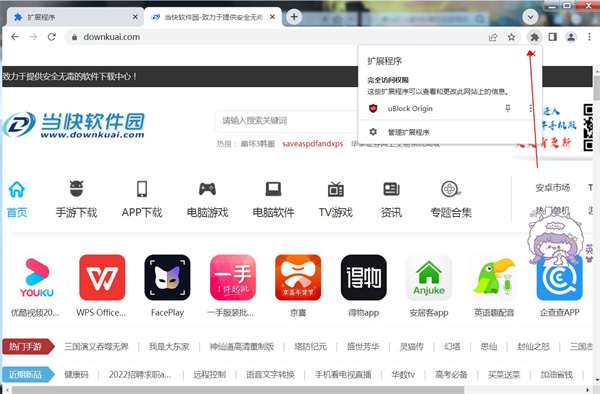Open 语音文字转换 link
The height and width of the screenshot is (394, 600).
tap(270, 374)
